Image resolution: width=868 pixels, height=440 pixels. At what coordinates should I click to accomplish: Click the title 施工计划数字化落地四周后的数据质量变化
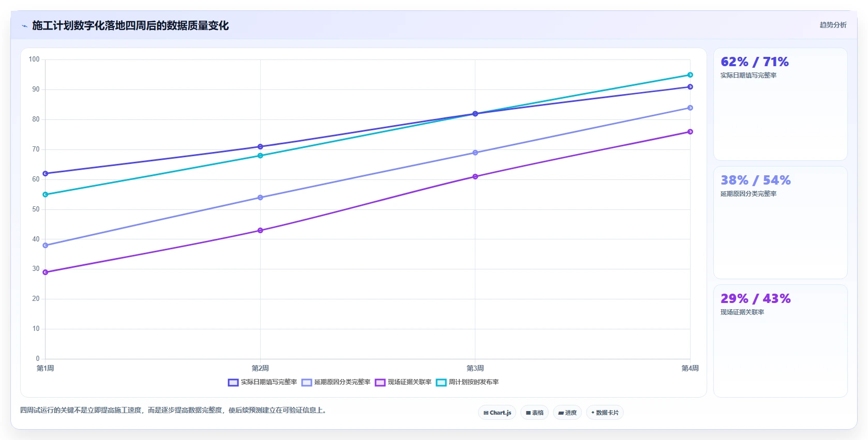[130, 26]
